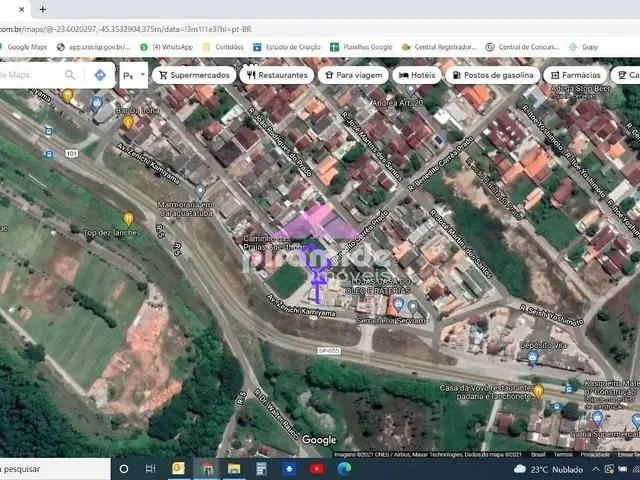Viewport: 640px width, 480px height.
Task: Click the Marmoraria em Caraguatatuba pin
Action: [200, 191]
